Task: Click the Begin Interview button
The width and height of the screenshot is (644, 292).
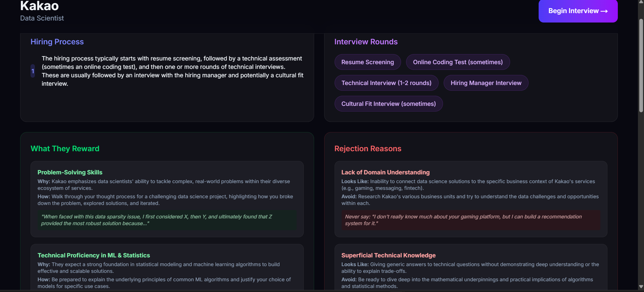Action: tap(578, 11)
